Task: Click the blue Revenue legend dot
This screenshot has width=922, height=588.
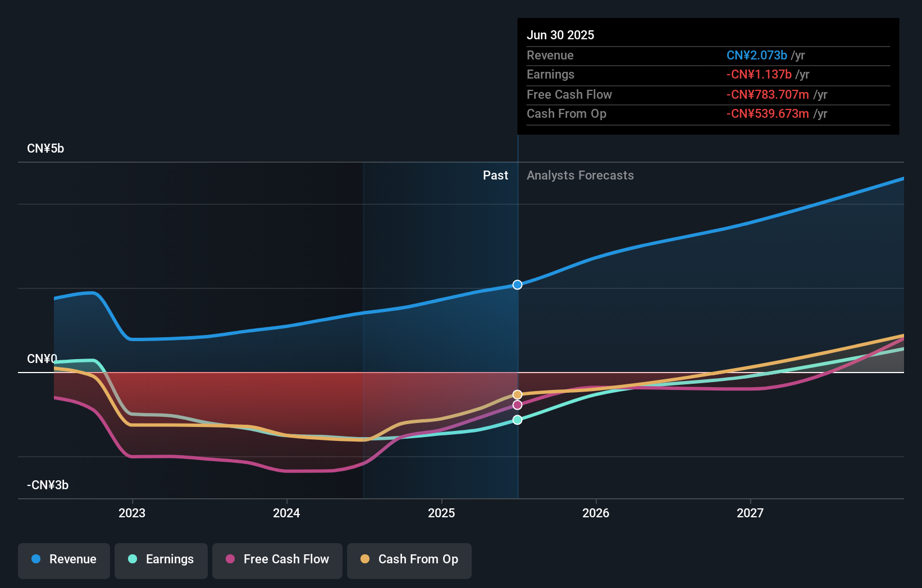Action: click(x=36, y=559)
